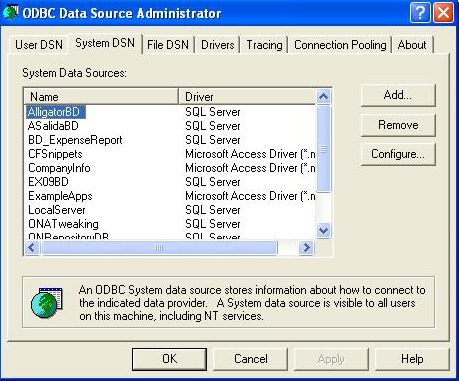Select the BD_ExpenseReport data source
The image size is (459, 381).
[75, 140]
